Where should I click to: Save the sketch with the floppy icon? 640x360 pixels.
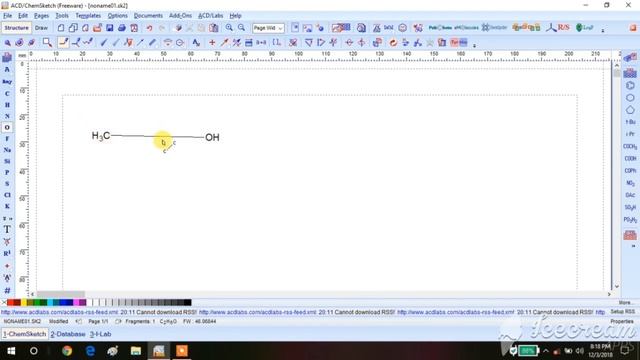pos(109,28)
